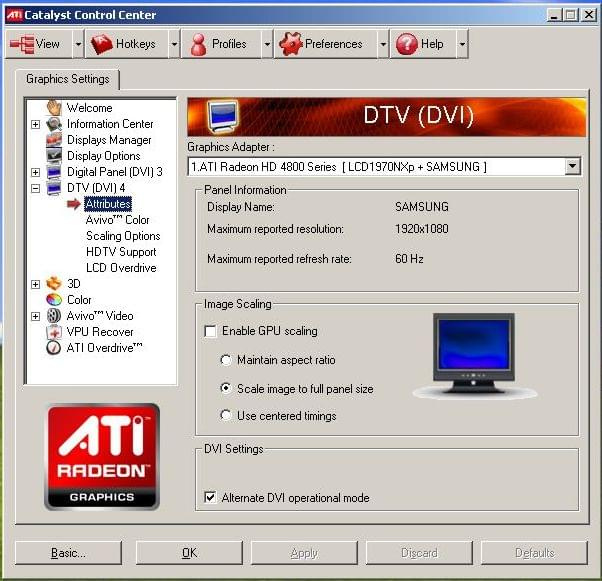Screen dimensions: 602x581
Task: Click the Digital Panel (DVI) 3 monitor icon
Action: tap(54, 172)
